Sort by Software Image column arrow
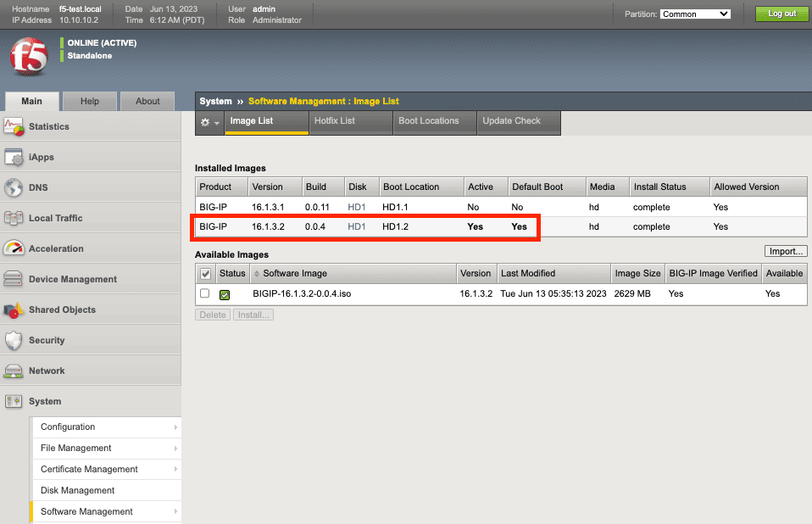 [x=256, y=273]
